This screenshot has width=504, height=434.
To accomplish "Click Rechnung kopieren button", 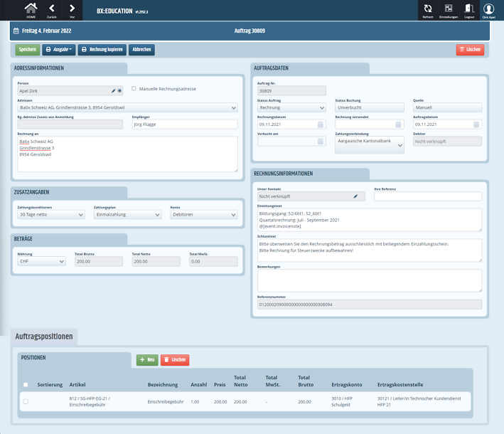I will pos(102,50).
